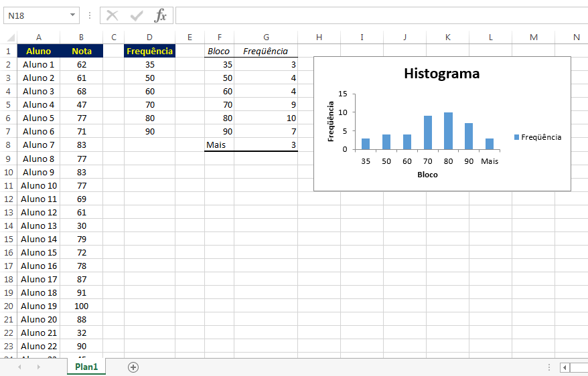Click the Cancel X icon in formula bar
This screenshot has width=588, height=376.
coord(113,15)
